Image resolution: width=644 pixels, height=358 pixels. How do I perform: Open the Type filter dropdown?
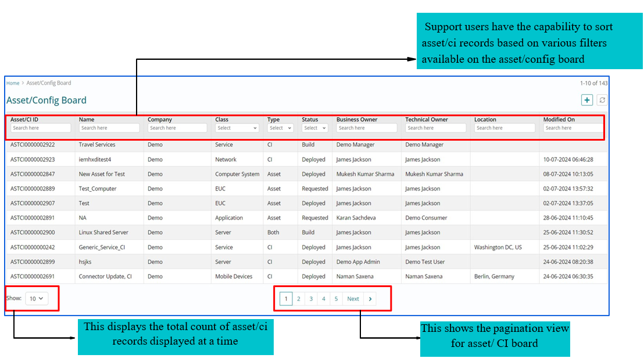click(280, 128)
